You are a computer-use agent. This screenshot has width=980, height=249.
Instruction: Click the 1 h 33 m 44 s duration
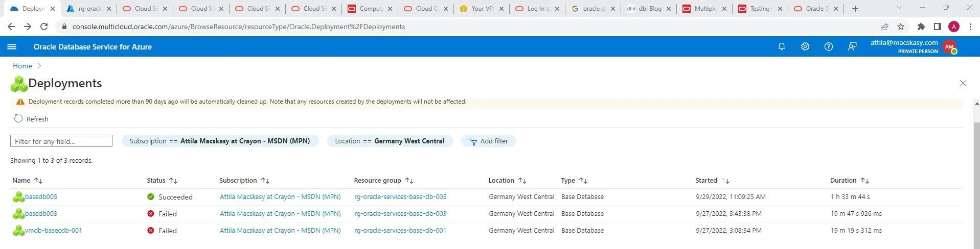click(x=850, y=196)
